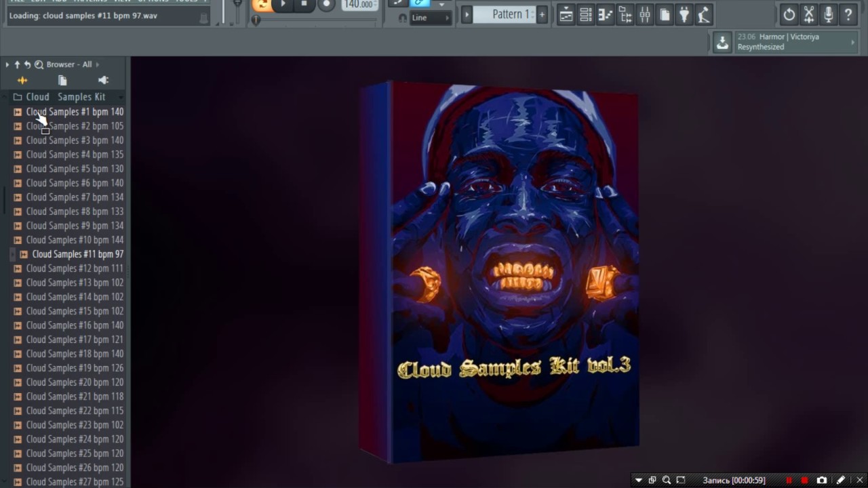
Task: Toggle the Browser view button in toolbar
Action: pyautogui.click(x=625, y=14)
